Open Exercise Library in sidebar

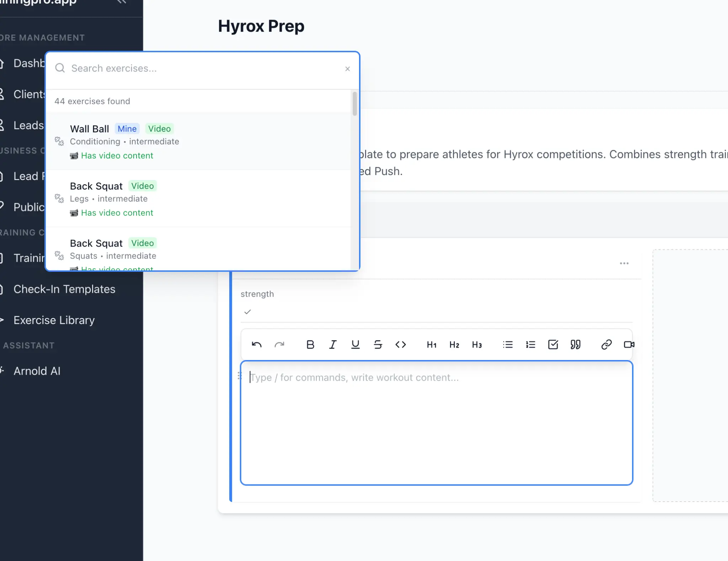coord(54,320)
